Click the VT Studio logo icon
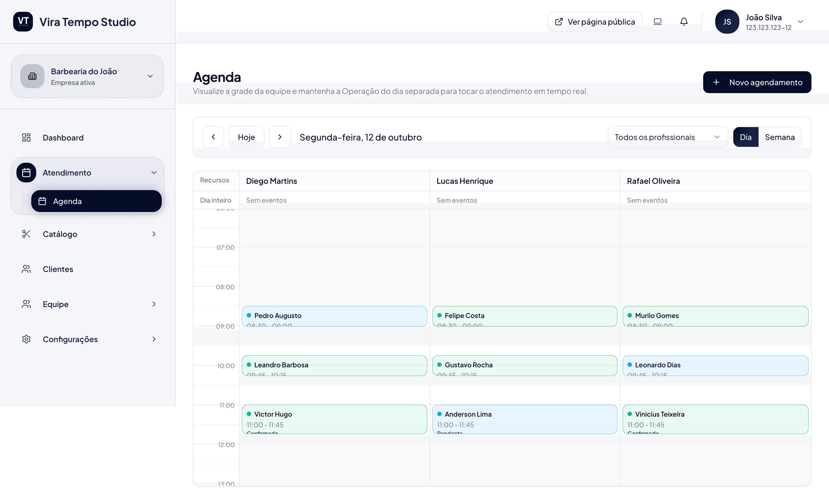The image size is (829, 504). coord(23,22)
